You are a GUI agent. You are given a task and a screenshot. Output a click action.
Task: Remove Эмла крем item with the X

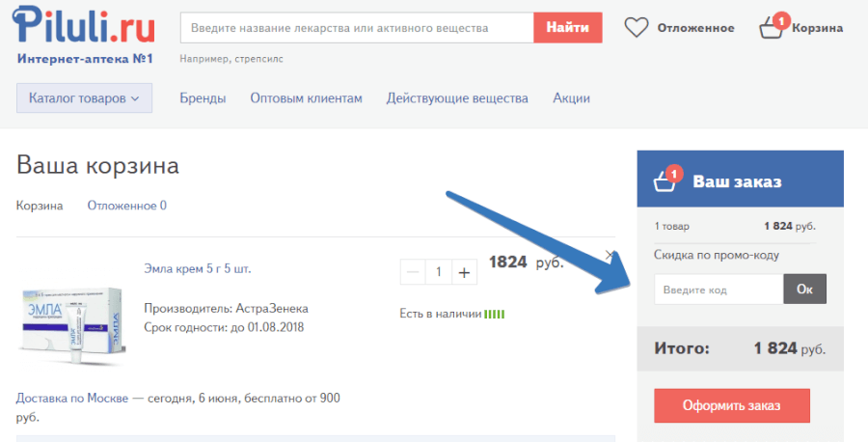point(610,255)
